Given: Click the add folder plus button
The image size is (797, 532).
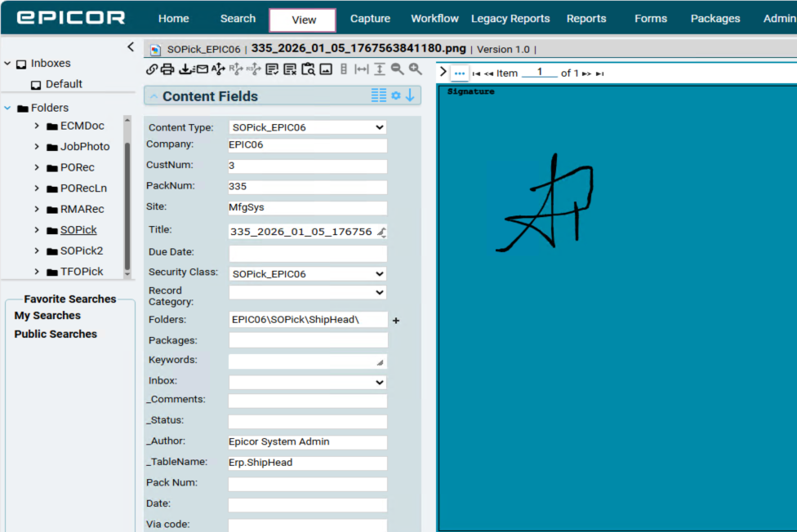Looking at the screenshot, I should pyautogui.click(x=396, y=321).
